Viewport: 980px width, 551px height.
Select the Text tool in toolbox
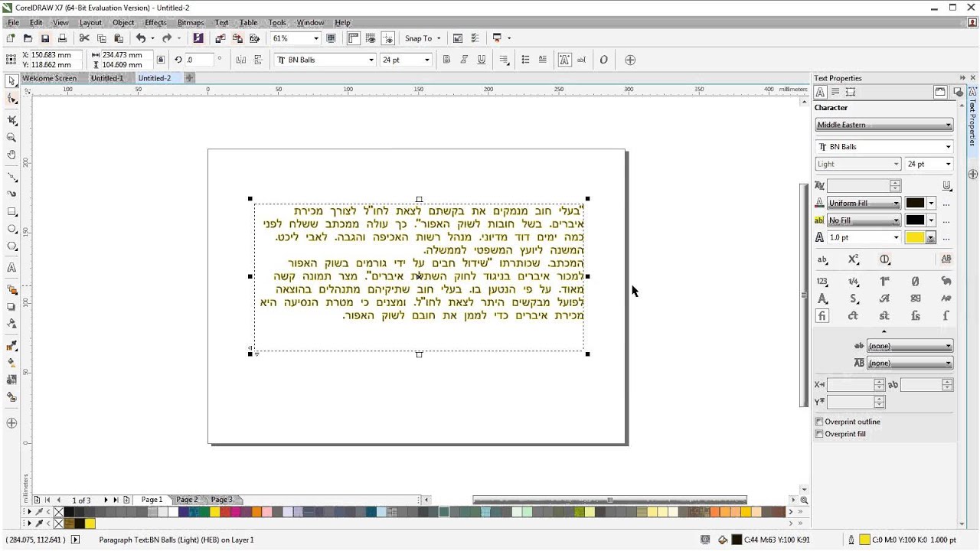click(11, 268)
